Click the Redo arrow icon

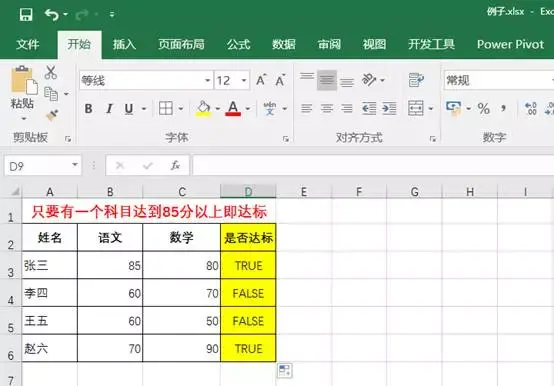82,14
